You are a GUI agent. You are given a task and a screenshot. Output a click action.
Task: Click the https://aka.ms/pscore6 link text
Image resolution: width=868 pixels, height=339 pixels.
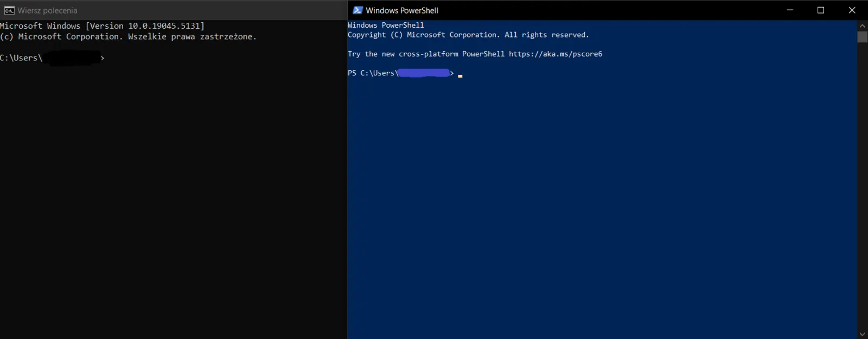pos(556,54)
